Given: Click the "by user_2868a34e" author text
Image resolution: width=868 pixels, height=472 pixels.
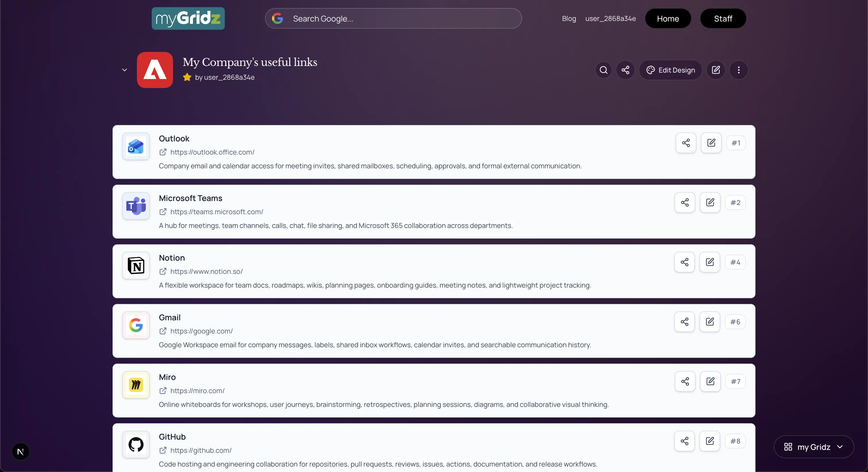Looking at the screenshot, I should tap(225, 77).
